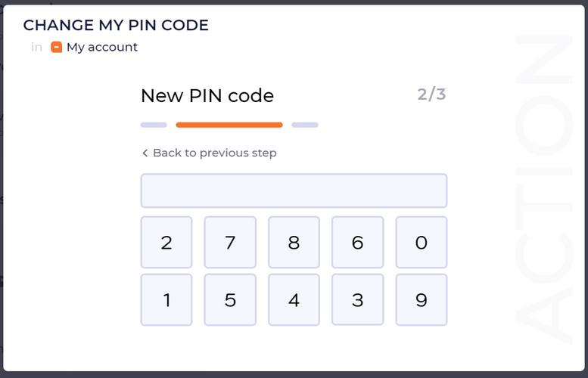Click the 2/3 step counter
This screenshot has height=378, width=588.
coord(431,95)
